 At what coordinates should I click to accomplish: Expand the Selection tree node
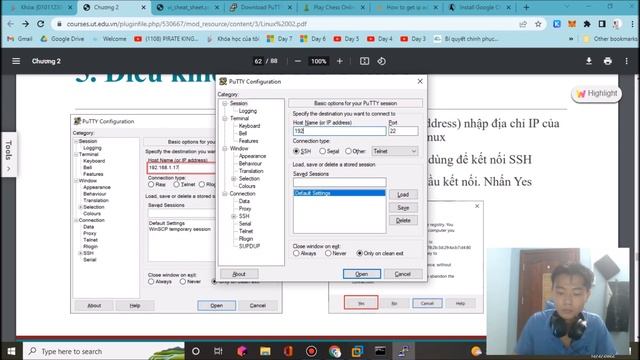(233, 179)
